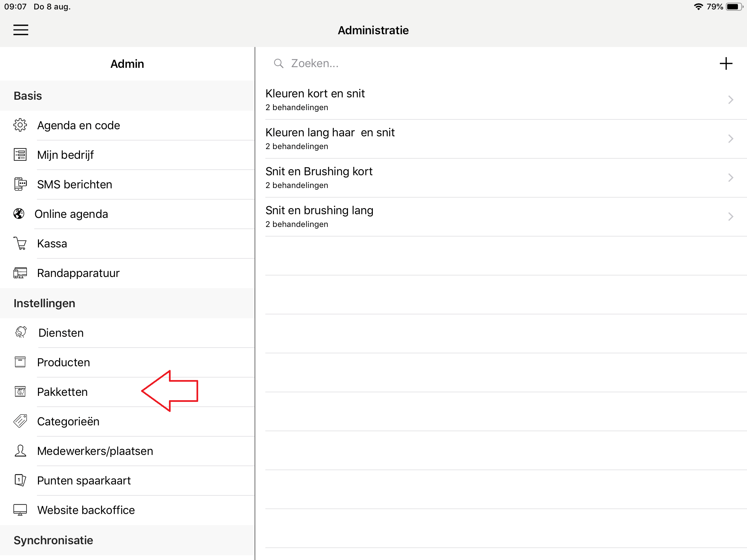Open Website backoffice link
This screenshot has width=747, height=560.
click(x=86, y=510)
